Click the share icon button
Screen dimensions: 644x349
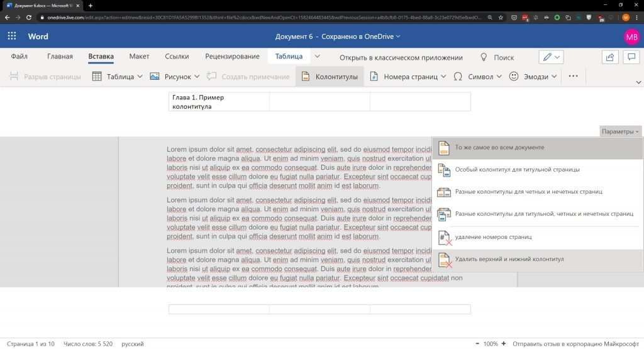tap(610, 57)
